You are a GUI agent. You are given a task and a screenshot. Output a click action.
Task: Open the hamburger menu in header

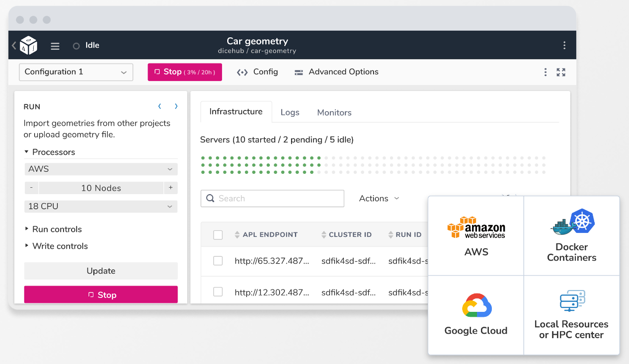point(55,46)
